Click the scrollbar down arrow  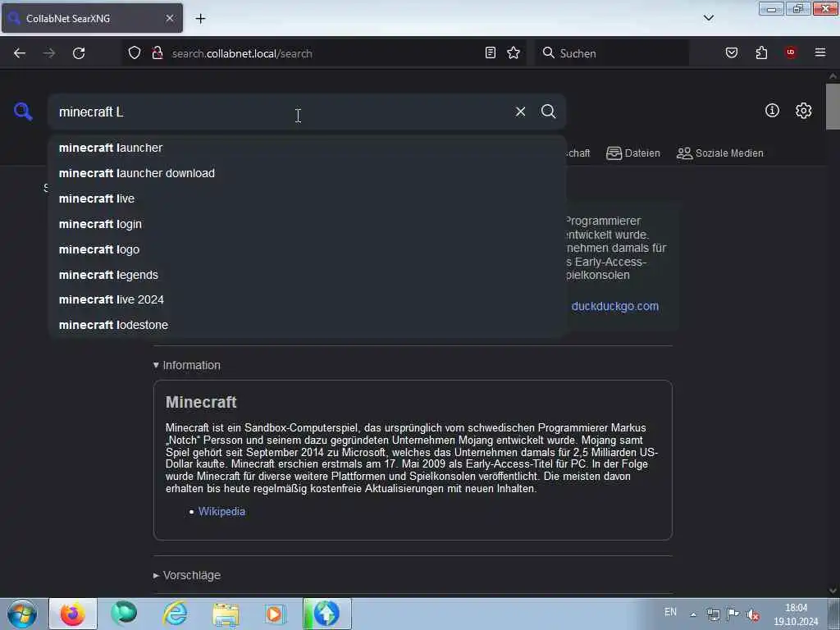[833, 590]
